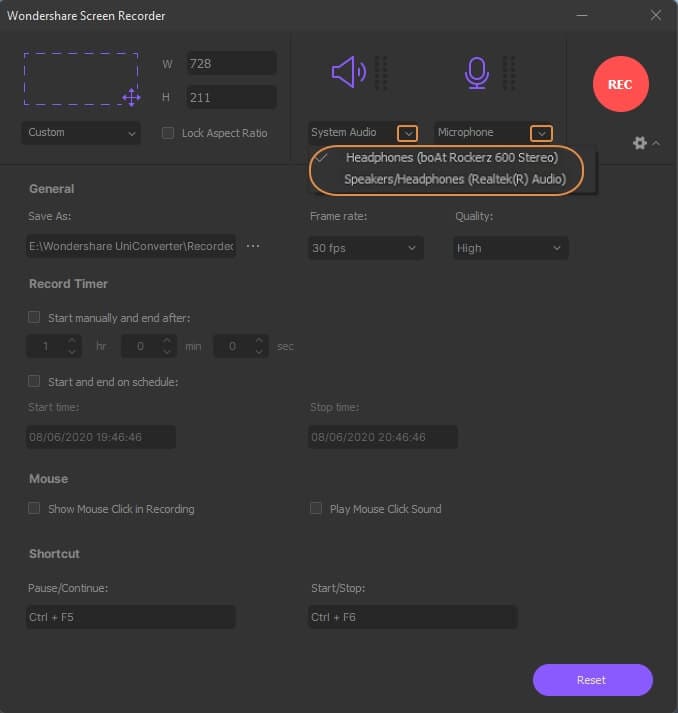Open the High quality dropdown

pos(511,248)
